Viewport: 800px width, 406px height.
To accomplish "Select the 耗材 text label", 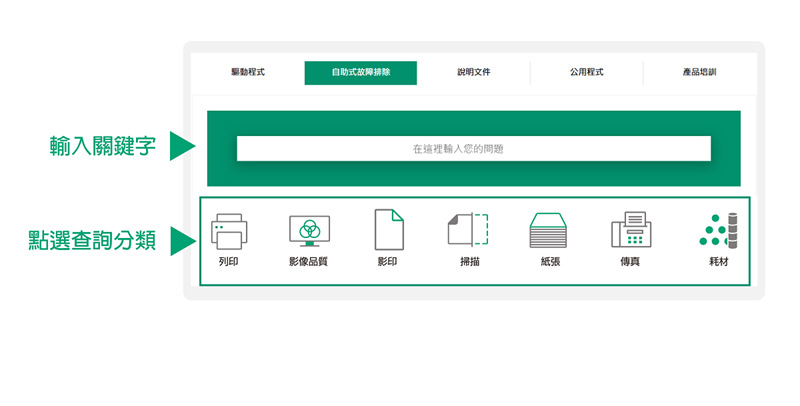I will pyautogui.click(x=717, y=262).
